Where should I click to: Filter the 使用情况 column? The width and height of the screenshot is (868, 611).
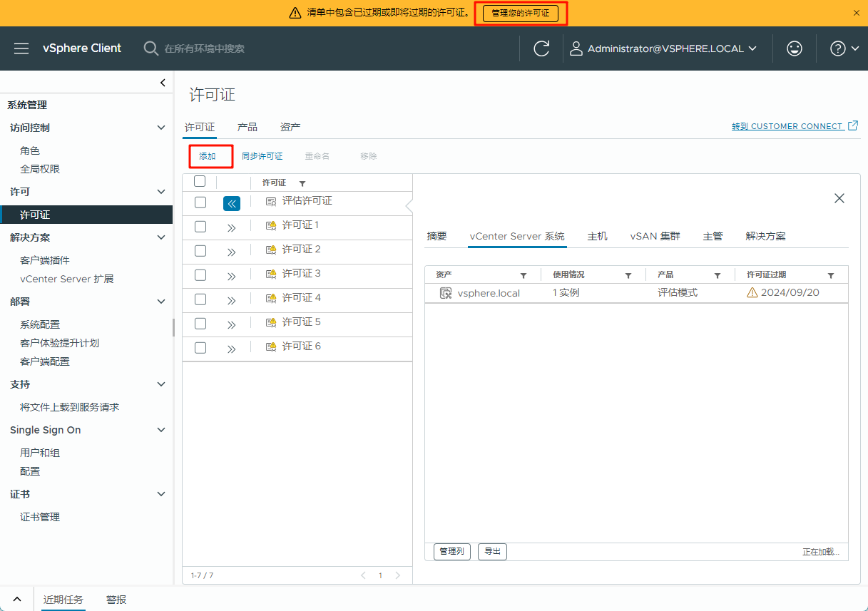click(628, 275)
